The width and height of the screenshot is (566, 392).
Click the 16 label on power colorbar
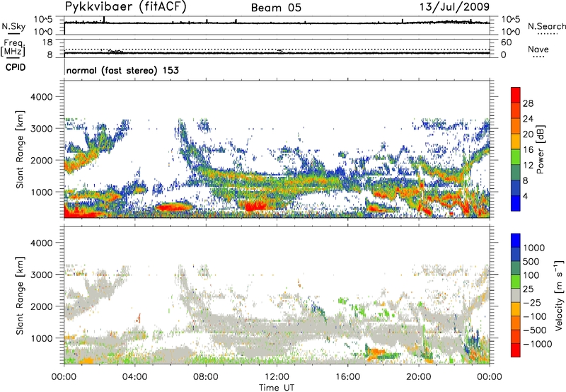click(528, 150)
